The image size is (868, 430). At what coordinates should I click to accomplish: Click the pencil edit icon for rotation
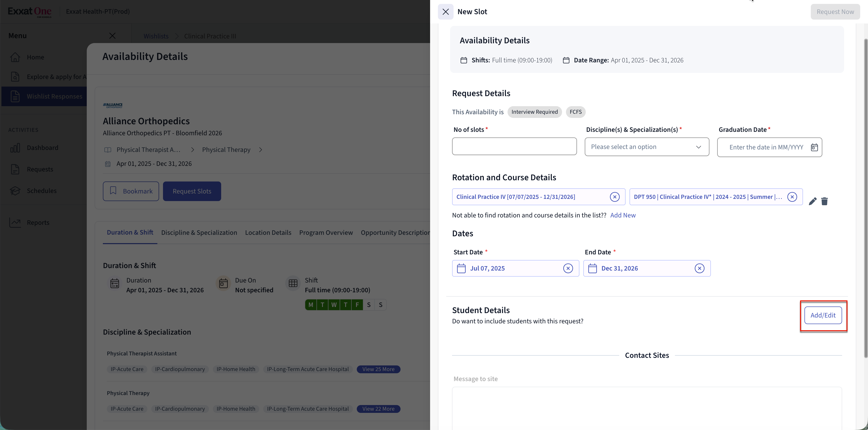coord(812,201)
